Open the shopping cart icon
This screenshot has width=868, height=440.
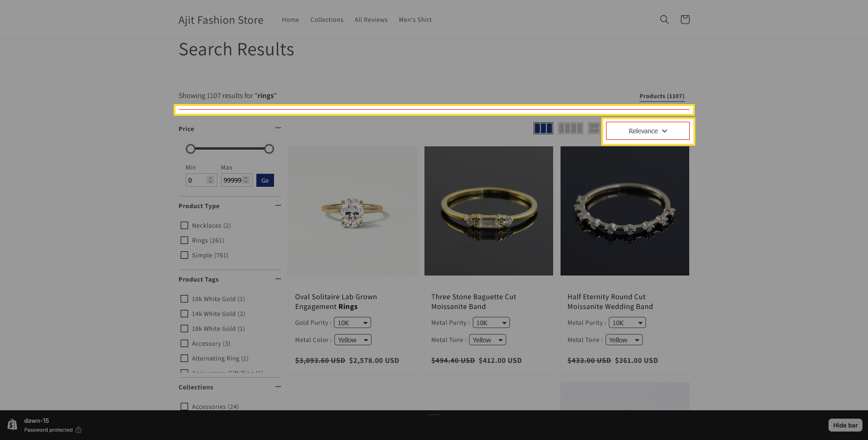[685, 20]
